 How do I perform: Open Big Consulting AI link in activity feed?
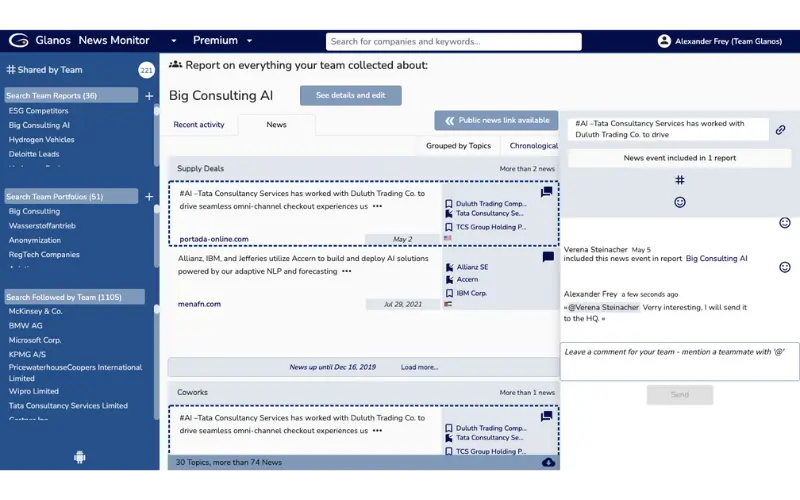click(716, 259)
